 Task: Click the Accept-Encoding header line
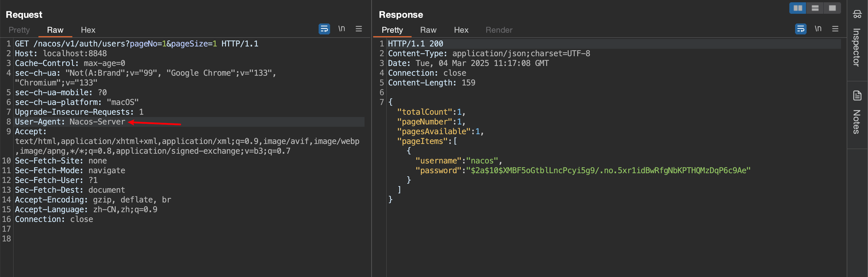click(x=93, y=200)
